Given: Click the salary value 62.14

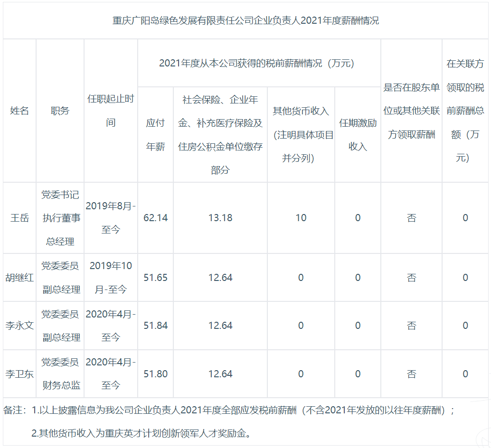Looking at the screenshot, I should coord(155,218).
